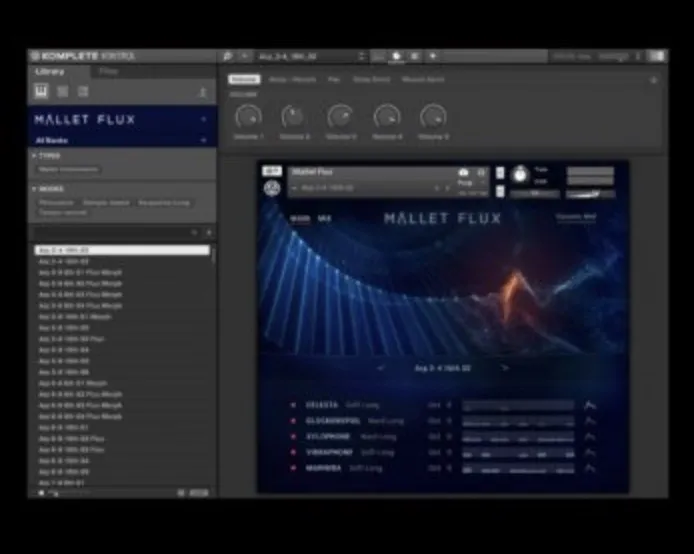
Task: Click the camera snapshot icon in Kontakt header
Action: (x=463, y=172)
